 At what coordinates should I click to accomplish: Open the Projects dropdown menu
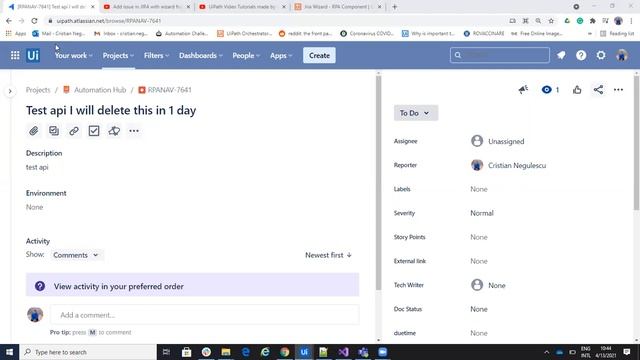pos(118,55)
